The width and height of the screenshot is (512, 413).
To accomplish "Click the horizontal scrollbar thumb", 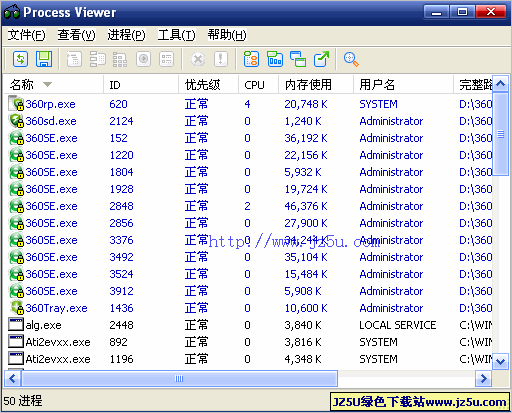I will pyautogui.click(x=179, y=378).
